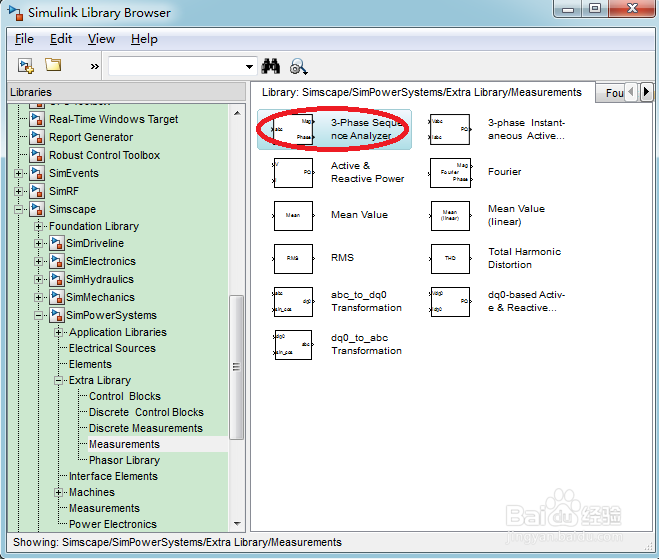This screenshot has width=659, height=559.
Task: Open the View menu
Action: point(101,39)
